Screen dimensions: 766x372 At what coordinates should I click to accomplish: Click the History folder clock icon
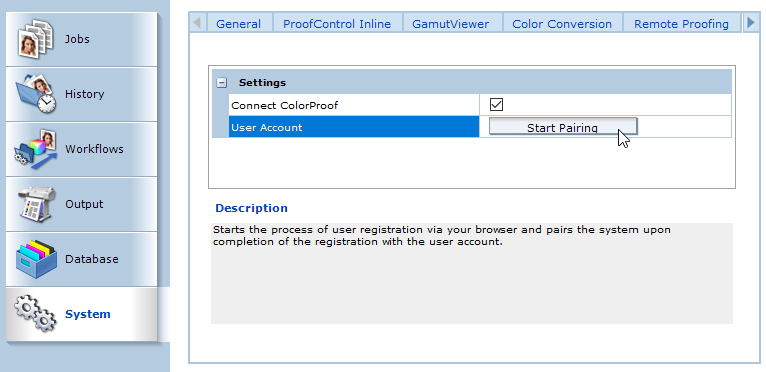36,94
